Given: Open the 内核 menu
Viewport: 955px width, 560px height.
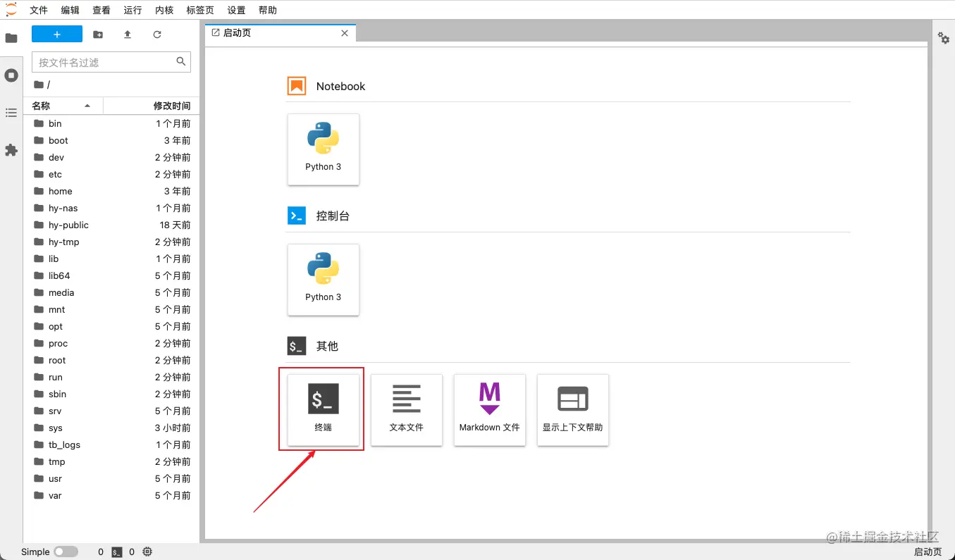Looking at the screenshot, I should 164,10.
